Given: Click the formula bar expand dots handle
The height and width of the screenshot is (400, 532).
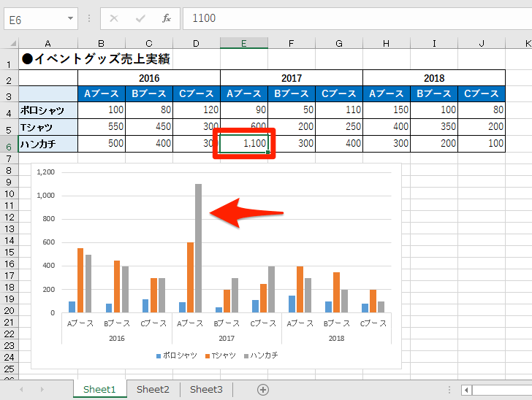Looking at the screenshot, I should coord(89,18).
